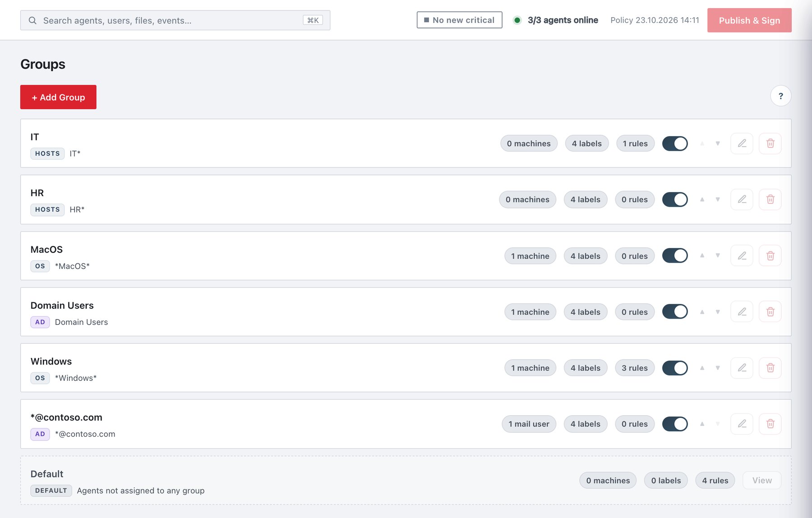The width and height of the screenshot is (812, 518).
Task: Delete the HR group using trash icon
Action: pyautogui.click(x=770, y=199)
